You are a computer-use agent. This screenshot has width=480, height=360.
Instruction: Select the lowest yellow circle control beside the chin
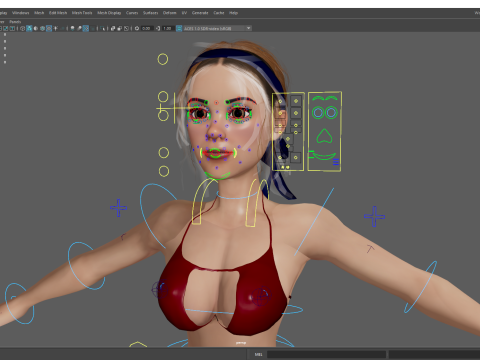pyautogui.click(x=164, y=171)
